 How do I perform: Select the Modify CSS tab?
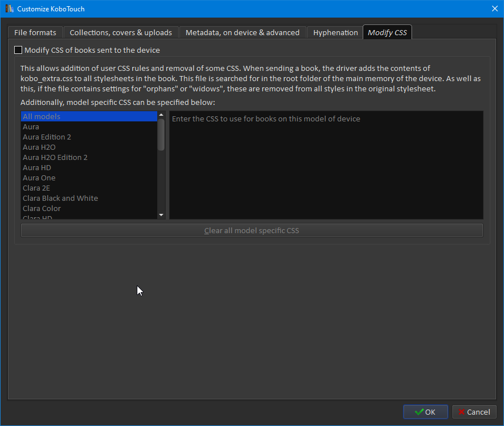[387, 32]
